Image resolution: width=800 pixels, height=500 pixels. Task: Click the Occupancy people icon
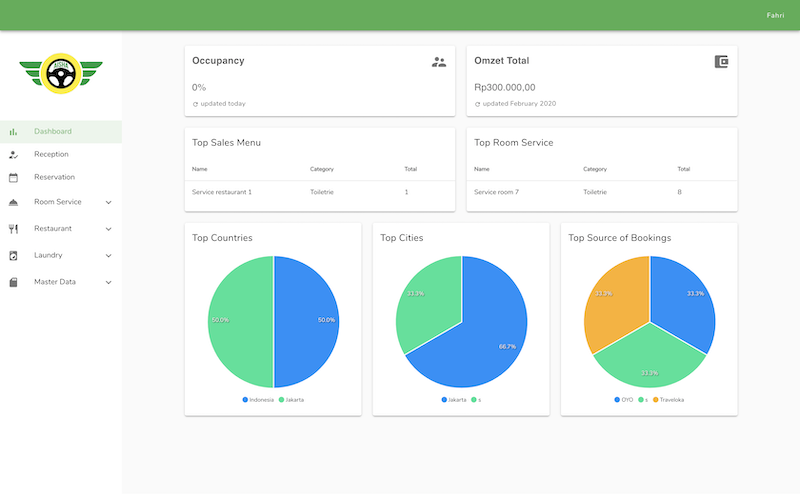(x=439, y=62)
